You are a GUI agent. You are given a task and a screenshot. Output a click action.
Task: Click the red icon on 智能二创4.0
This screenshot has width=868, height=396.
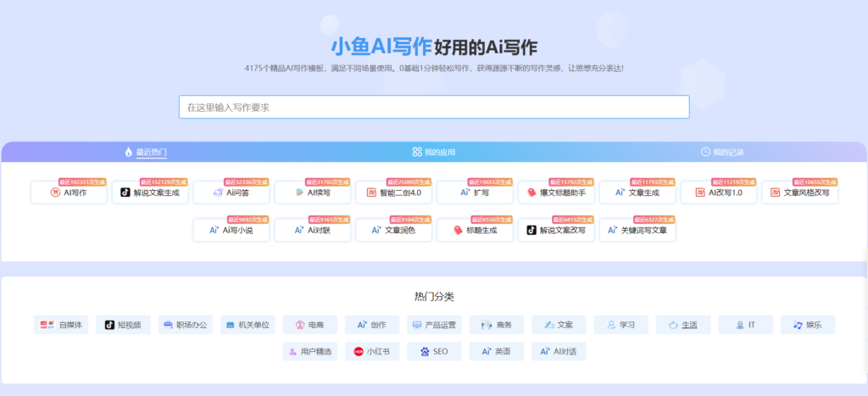pos(371,192)
